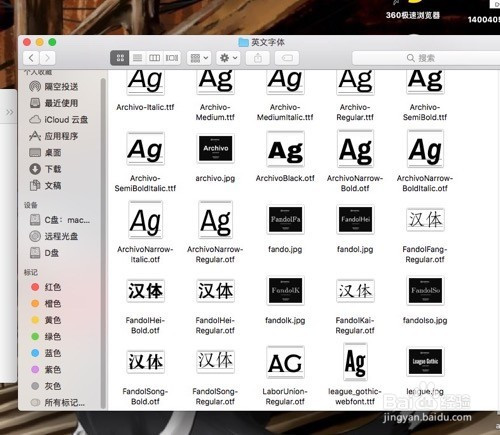Select ArchivoNarrow-BoldItalic.otf file icon
This screenshot has width=500, height=435.
(x=425, y=149)
